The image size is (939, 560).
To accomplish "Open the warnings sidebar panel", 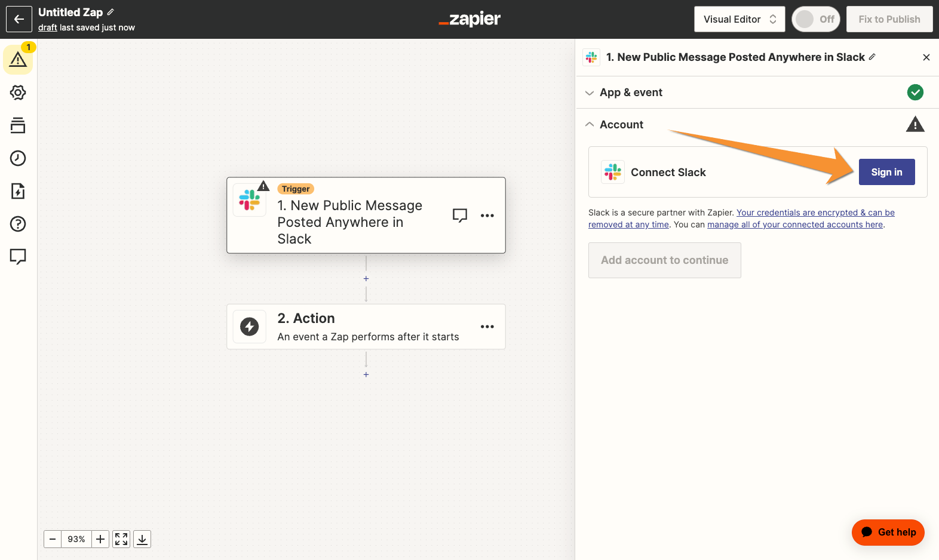I will click(x=18, y=59).
